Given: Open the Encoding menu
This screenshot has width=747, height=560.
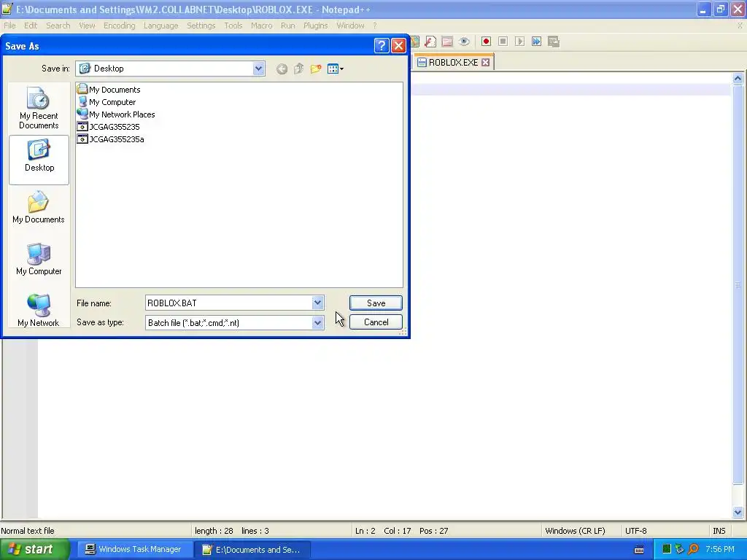Looking at the screenshot, I should 119,26.
